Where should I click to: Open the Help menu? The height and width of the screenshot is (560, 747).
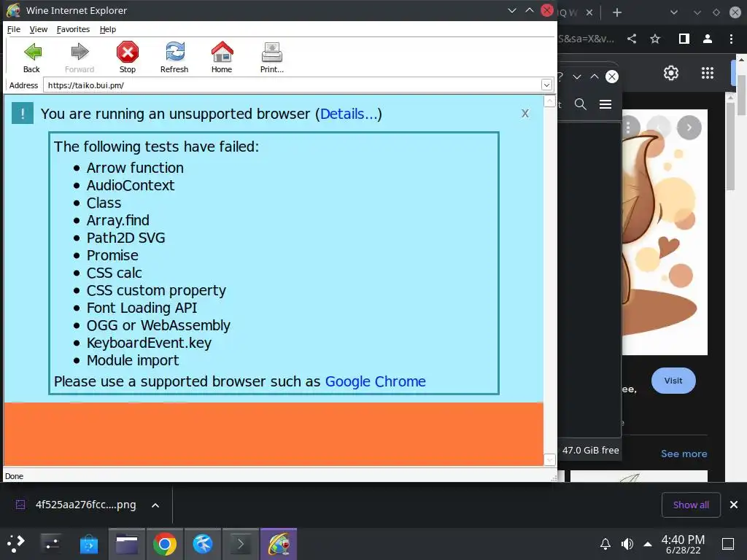coord(108,29)
